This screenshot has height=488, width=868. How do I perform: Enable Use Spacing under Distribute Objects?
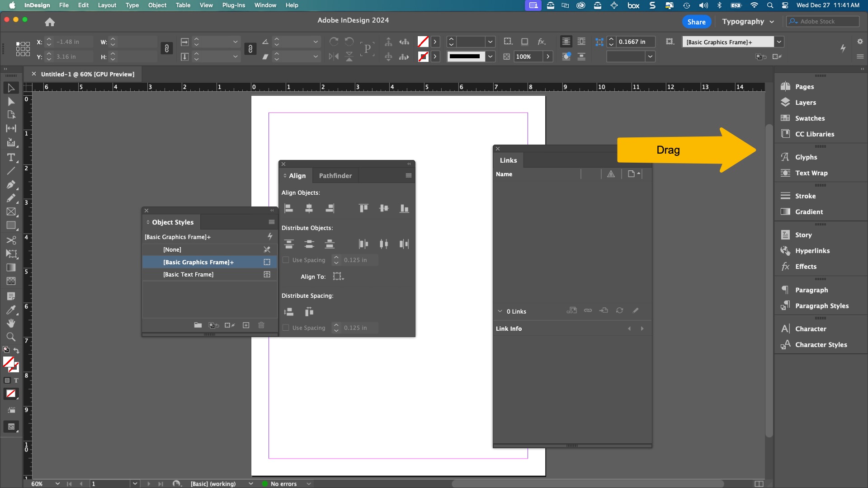[x=286, y=260]
